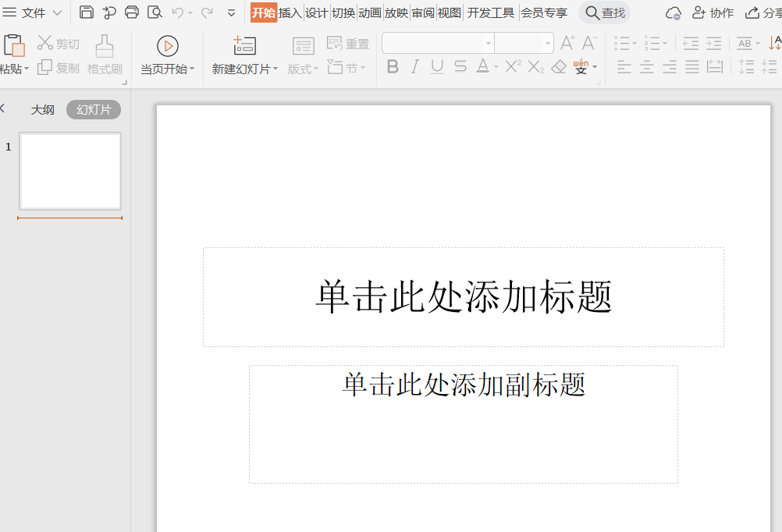Image resolution: width=782 pixels, height=532 pixels.
Task: Open the 新建幻灯片 dropdown arrow
Action: (275, 67)
